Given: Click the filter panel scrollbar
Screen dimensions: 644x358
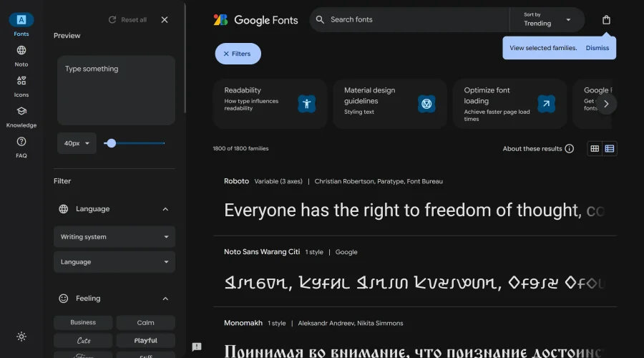Looking at the screenshot, I should [185, 57].
